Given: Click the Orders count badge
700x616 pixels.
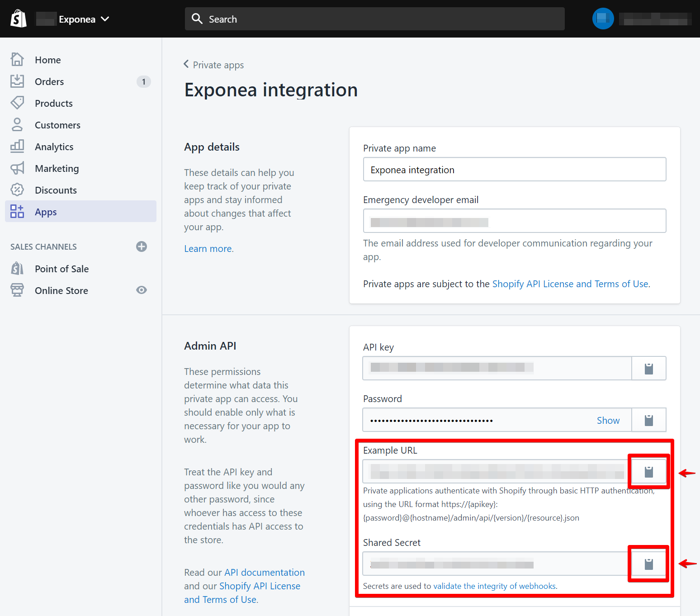Looking at the screenshot, I should pos(144,81).
